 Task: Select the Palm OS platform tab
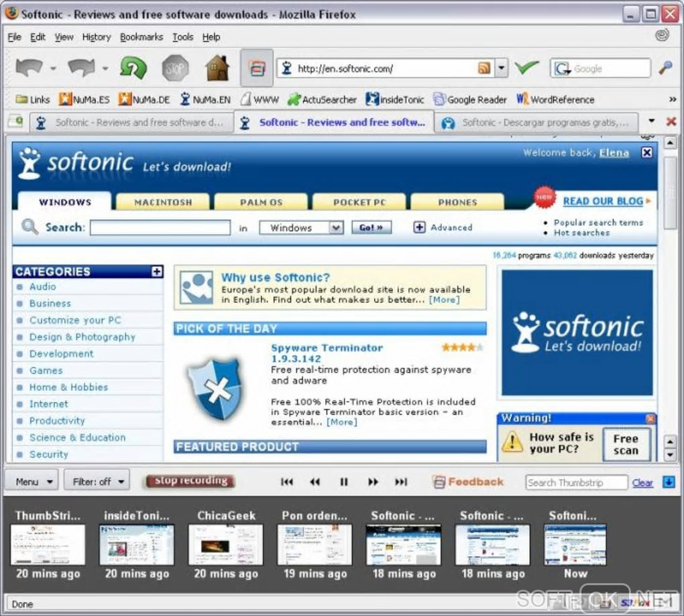261,202
